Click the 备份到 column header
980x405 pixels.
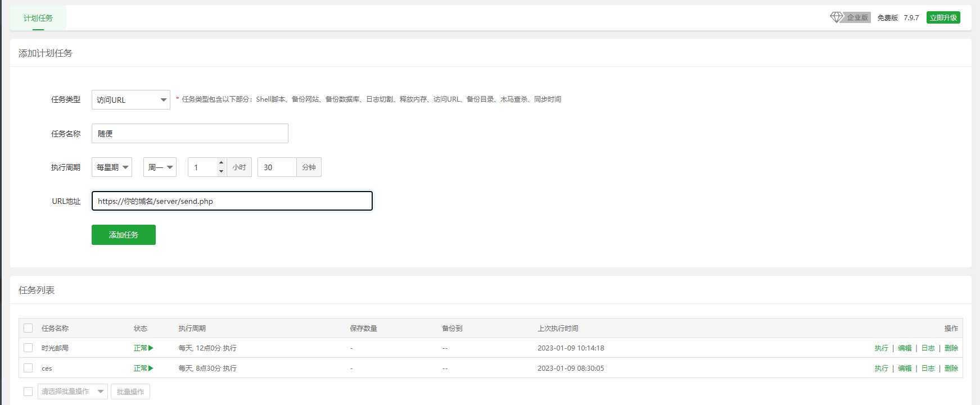(452, 328)
